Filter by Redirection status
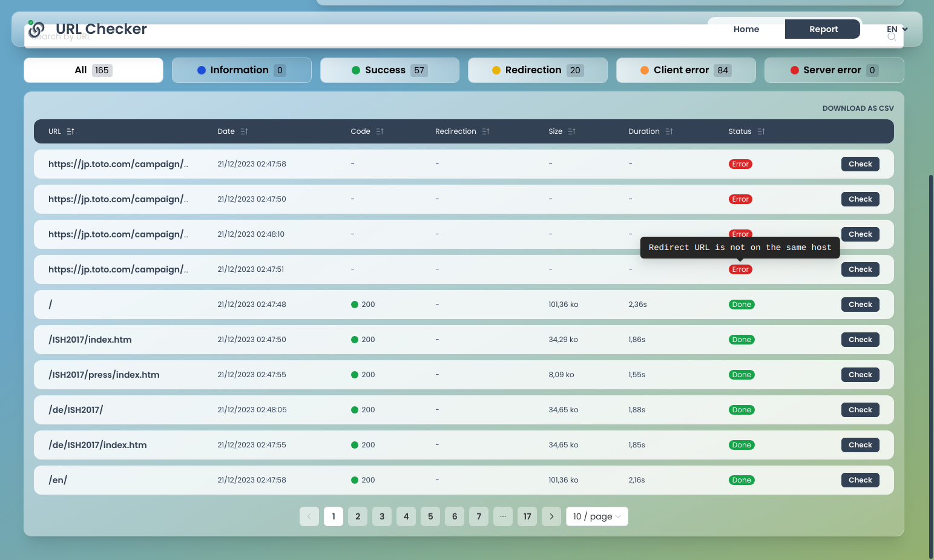Screen dimensions: 934x560 (x=538, y=70)
